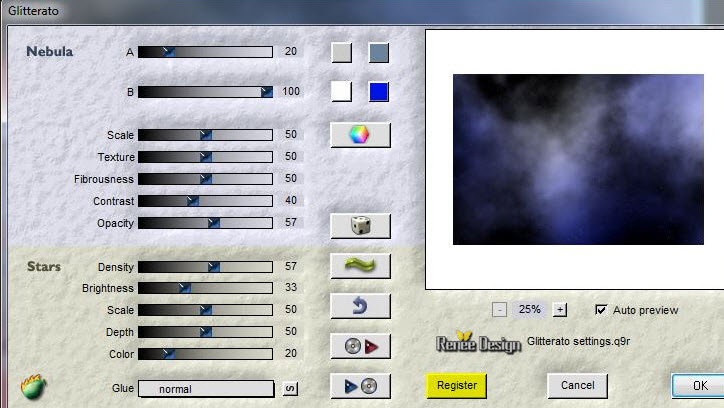Click the 25% zoom level value
Image resolution: width=724 pixels, height=408 pixels.
529,309
